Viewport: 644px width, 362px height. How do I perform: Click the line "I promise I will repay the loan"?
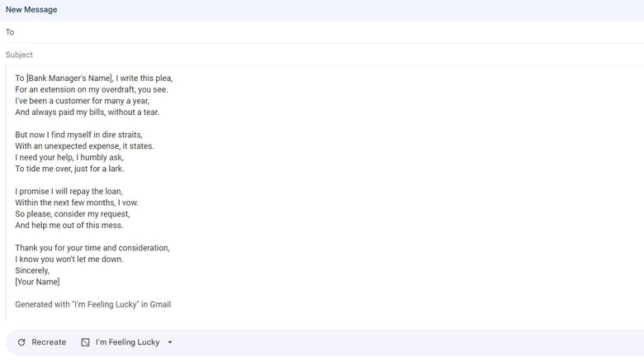pyautogui.click(x=69, y=191)
